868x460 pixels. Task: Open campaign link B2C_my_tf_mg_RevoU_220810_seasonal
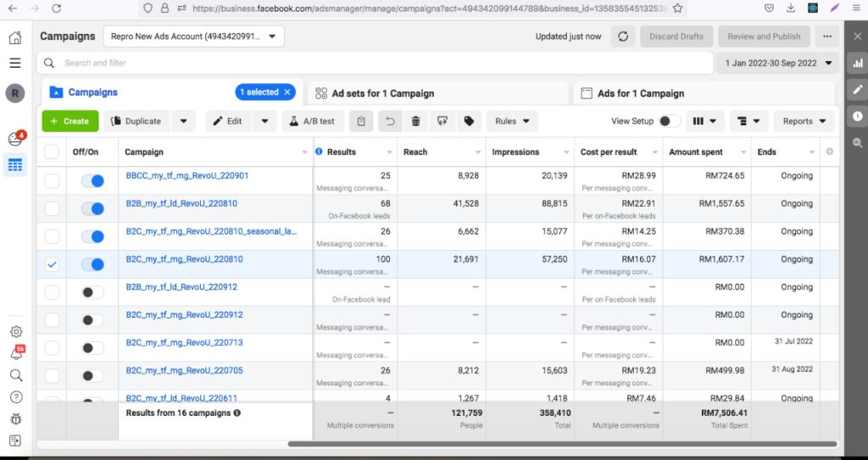click(211, 231)
